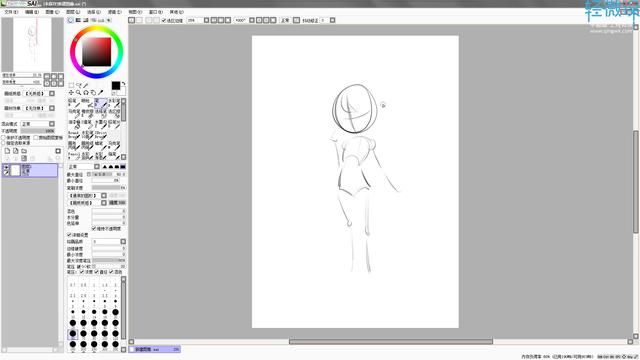Screen dimensions: 640x360
Task: Open the File menu
Action: [11, 12]
